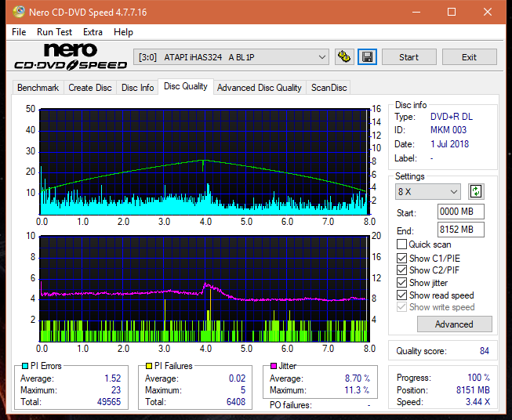Viewport: 512px width, 420px height.
Task: Click the save floppy disk icon
Action: [367, 57]
